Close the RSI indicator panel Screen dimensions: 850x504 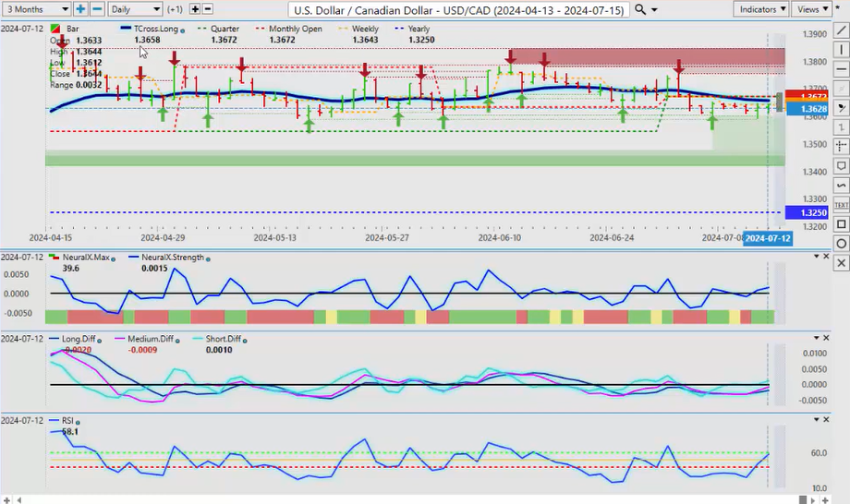[826, 420]
